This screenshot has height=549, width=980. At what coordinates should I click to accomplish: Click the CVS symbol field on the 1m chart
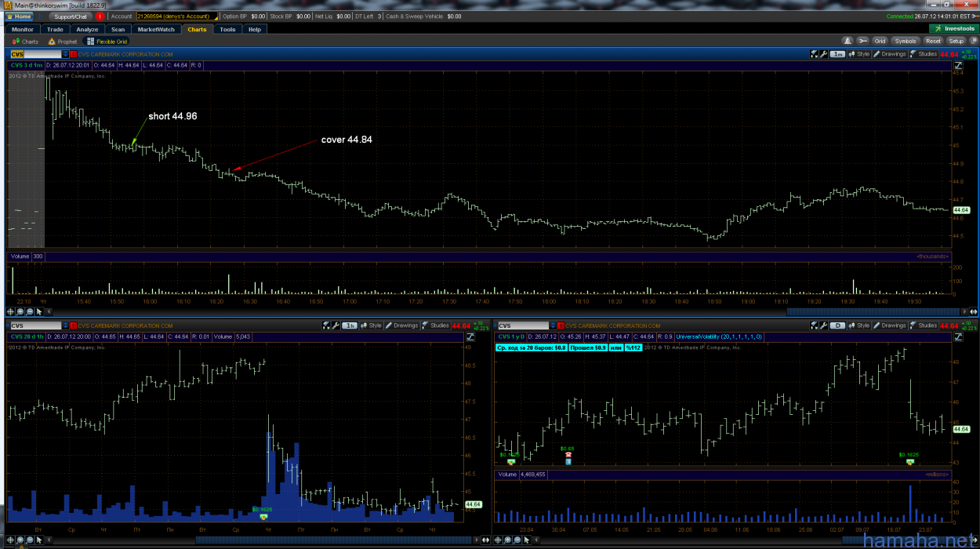coord(35,54)
